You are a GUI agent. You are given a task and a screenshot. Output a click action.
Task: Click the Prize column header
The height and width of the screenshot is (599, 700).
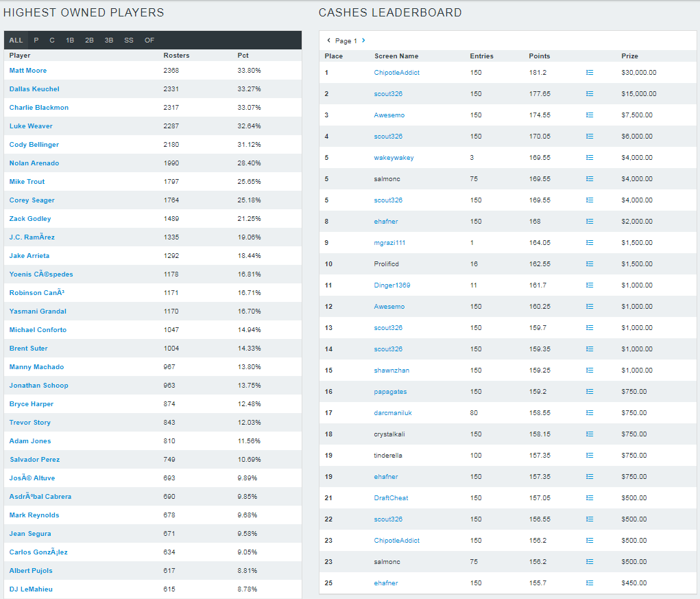[629, 56]
